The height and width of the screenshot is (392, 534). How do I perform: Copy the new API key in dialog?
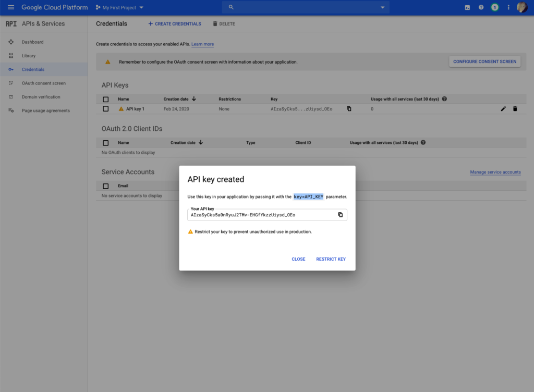pyautogui.click(x=340, y=215)
